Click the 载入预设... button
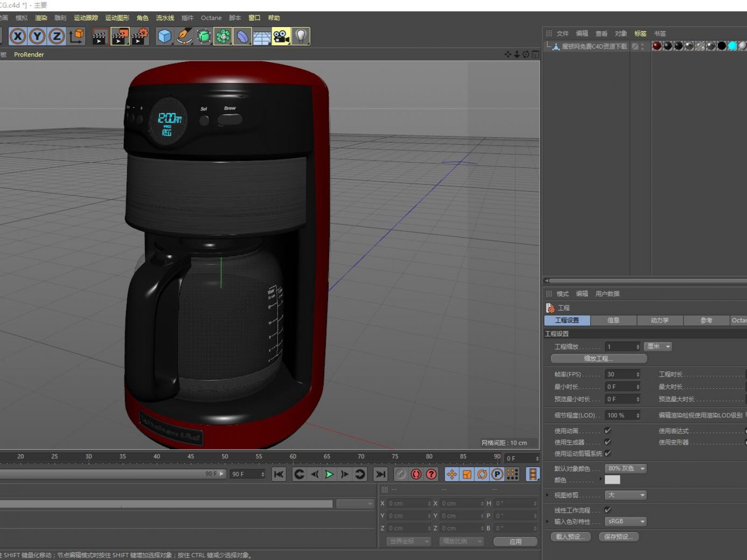This screenshot has width=747, height=560. [x=571, y=537]
